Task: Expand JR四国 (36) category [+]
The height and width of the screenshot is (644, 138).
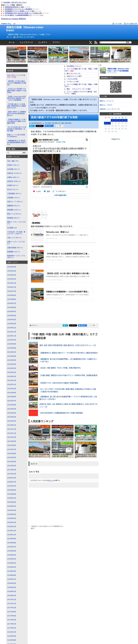Action: [x=17, y=185]
